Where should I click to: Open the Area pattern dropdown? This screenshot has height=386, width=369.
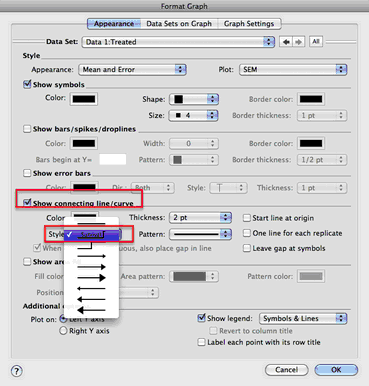(194, 276)
